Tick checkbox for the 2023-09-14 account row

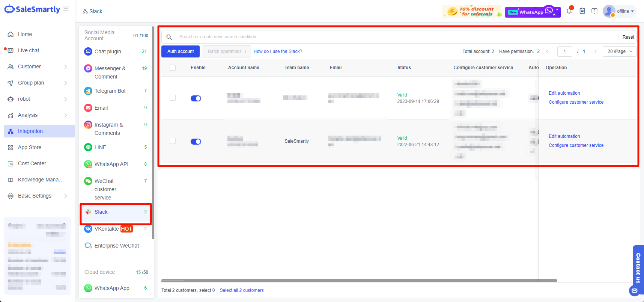coord(173,98)
